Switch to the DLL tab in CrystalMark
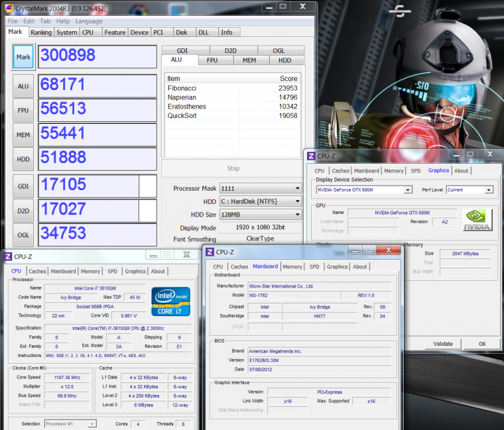The image size is (504, 430). point(204,32)
